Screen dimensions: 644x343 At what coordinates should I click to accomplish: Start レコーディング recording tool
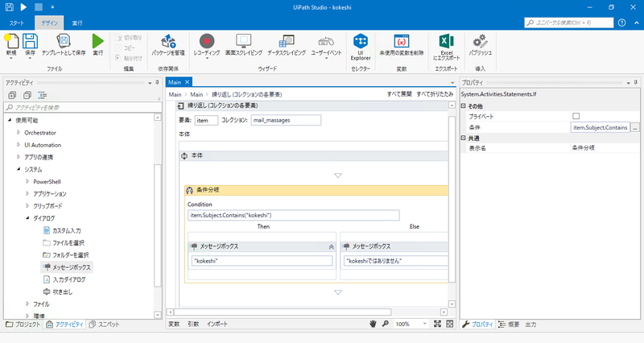pos(207,46)
